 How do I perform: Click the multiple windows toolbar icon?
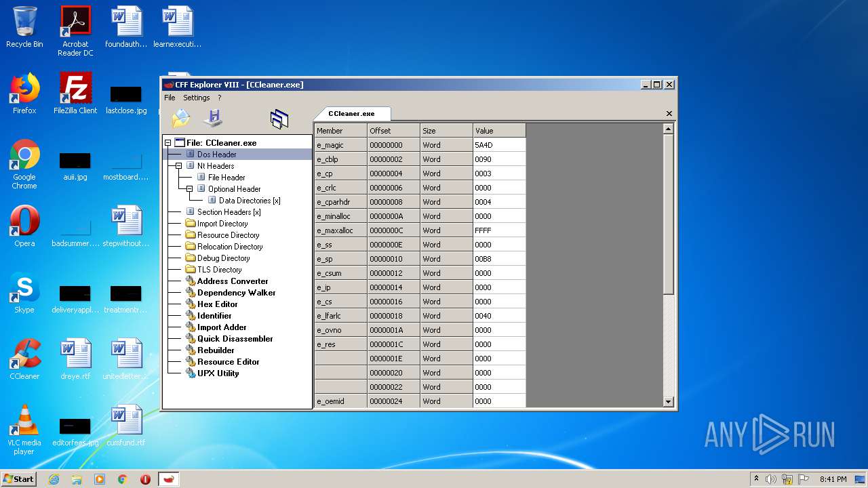[279, 119]
